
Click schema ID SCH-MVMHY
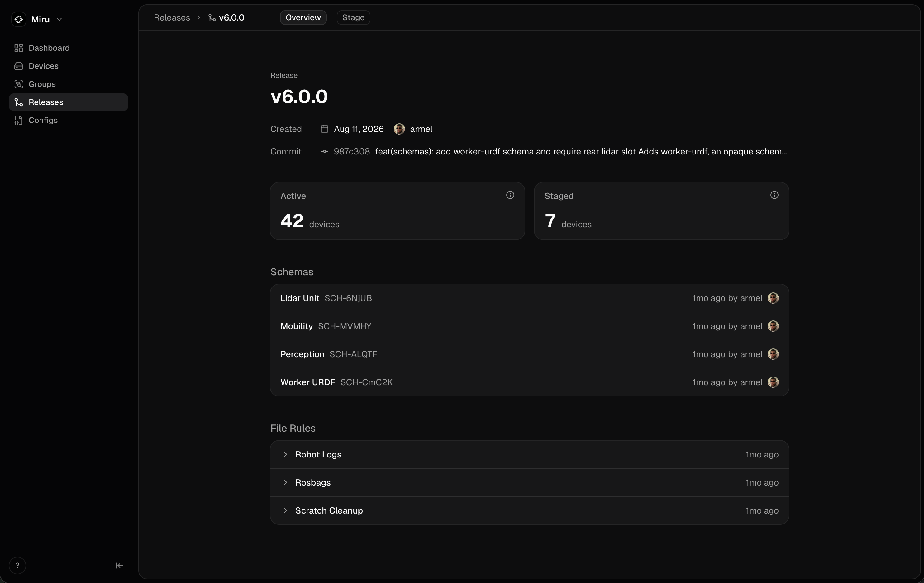pyautogui.click(x=345, y=326)
